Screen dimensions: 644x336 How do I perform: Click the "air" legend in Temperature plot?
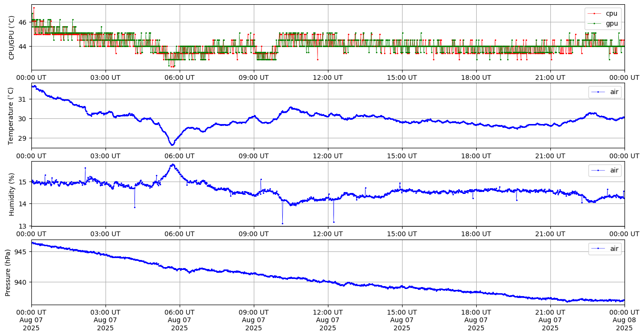click(605, 92)
